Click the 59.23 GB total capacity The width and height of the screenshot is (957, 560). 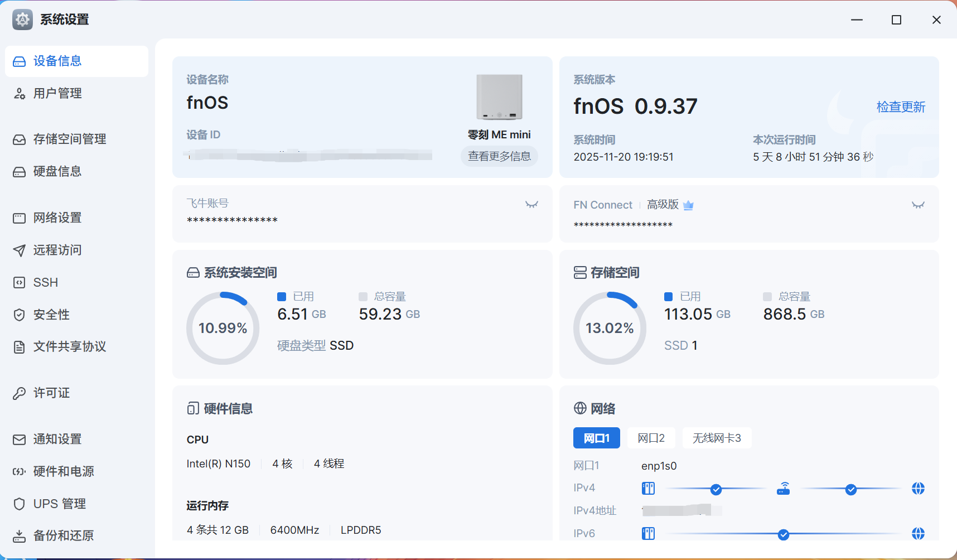point(389,314)
